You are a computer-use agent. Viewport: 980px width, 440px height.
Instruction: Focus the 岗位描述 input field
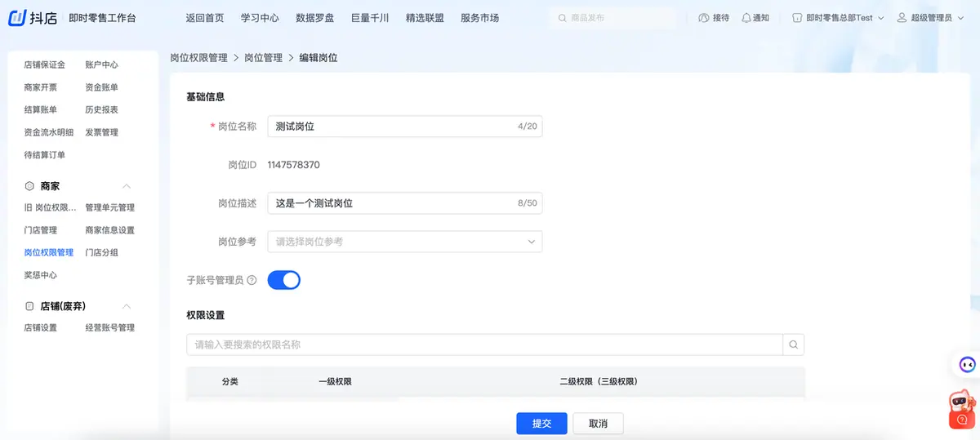[x=405, y=203]
